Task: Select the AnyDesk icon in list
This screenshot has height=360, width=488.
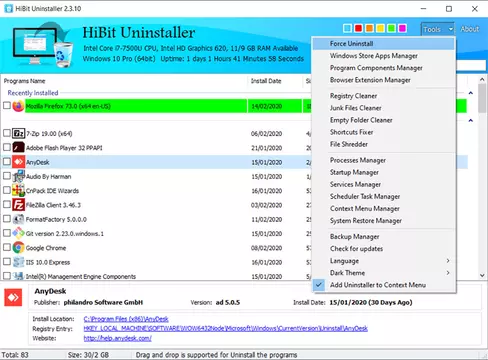Action: coord(18,162)
